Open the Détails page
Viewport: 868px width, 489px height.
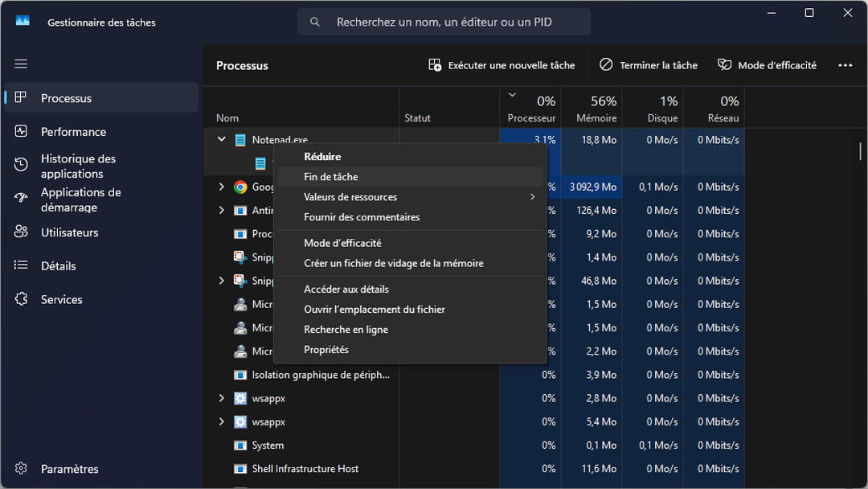(x=58, y=265)
